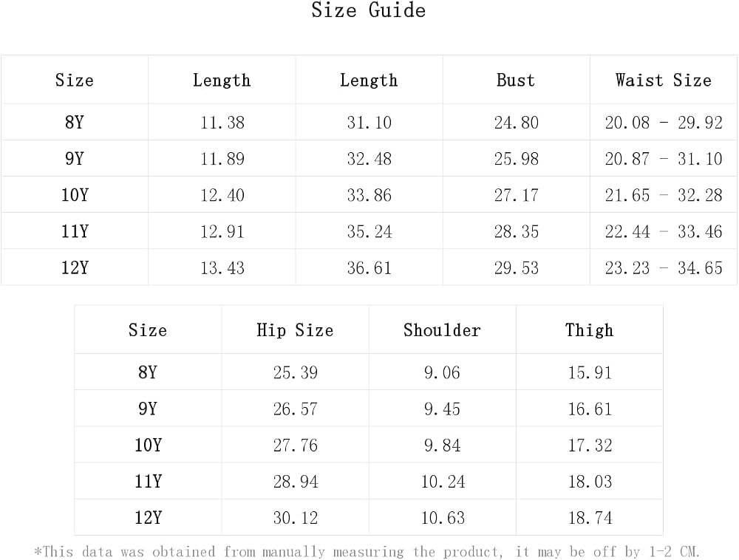Select the 8Y row in top table
The width and height of the screenshot is (739, 560).
click(369, 123)
